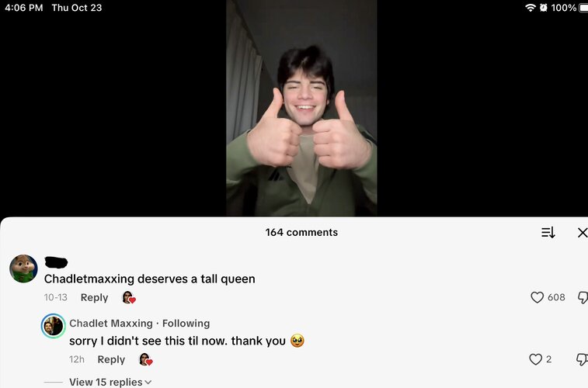Viewport: 588px width, 388px height.
Task: Tap liked-by avatar under the top comment
Action: pyautogui.click(x=129, y=298)
